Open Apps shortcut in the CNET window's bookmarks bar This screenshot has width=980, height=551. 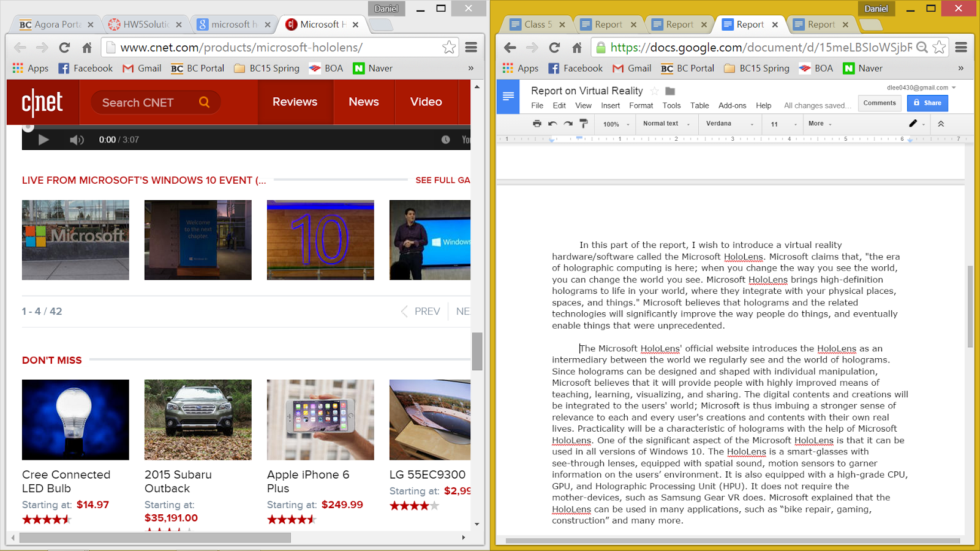pos(31,68)
